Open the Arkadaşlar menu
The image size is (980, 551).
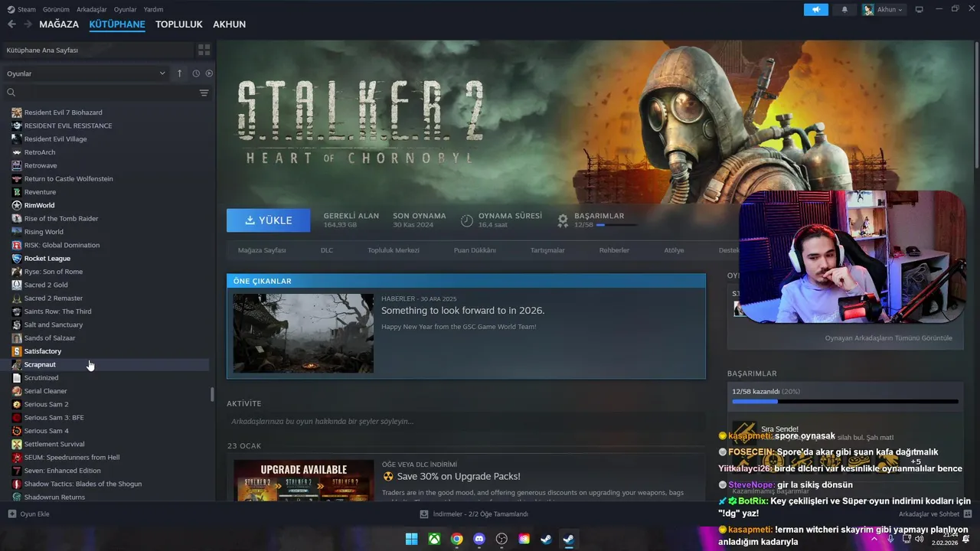pos(92,9)
